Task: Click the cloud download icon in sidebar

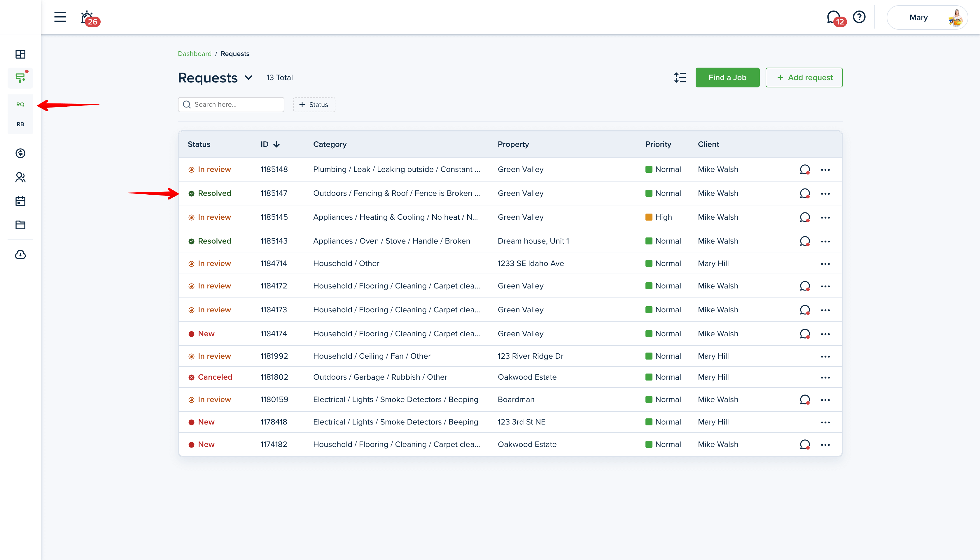Action: pyautogui.click(x=20, y=255)
